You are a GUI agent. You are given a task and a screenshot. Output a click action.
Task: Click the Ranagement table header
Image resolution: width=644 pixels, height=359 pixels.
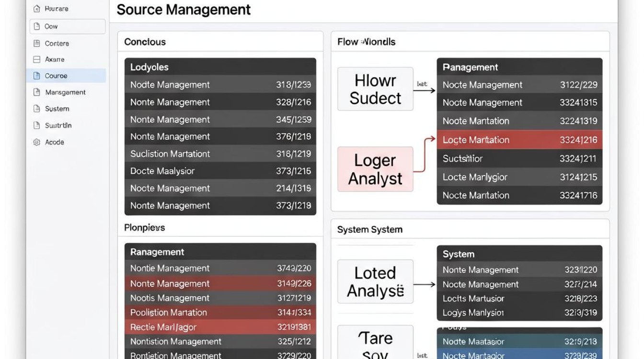coord(220,252)
